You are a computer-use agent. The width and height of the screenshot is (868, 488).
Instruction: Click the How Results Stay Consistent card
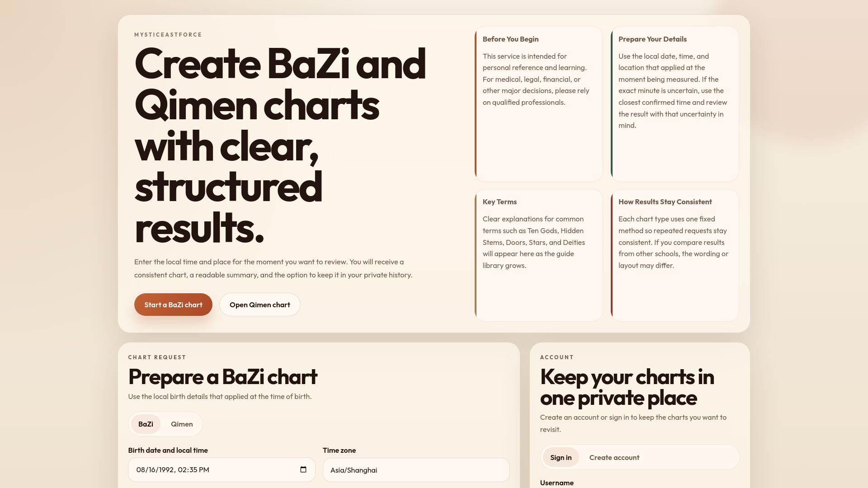675,255
